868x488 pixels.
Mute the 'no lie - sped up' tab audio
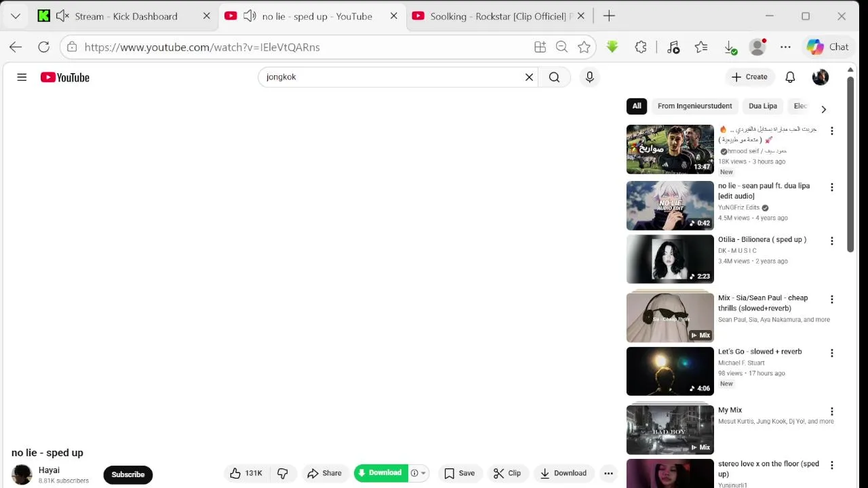(x=250, y=16)
